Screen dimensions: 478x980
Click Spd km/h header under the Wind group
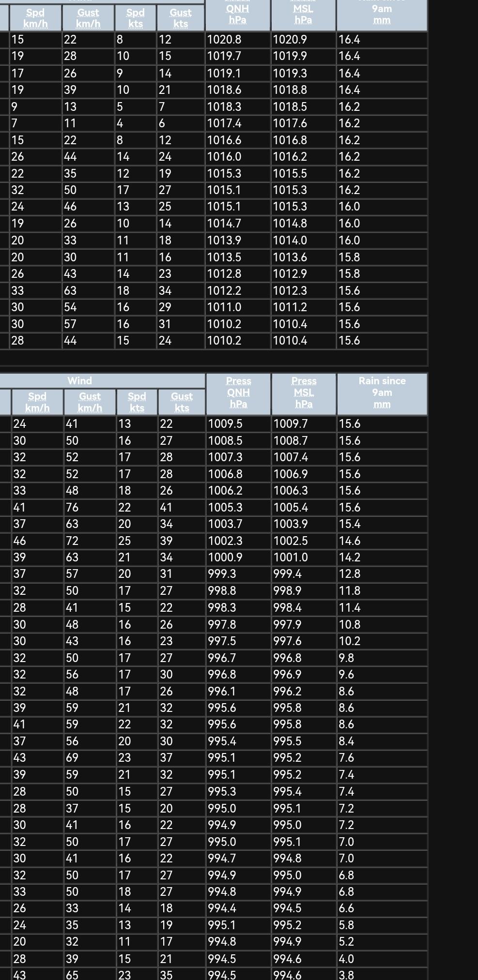(x=37, y=402)
